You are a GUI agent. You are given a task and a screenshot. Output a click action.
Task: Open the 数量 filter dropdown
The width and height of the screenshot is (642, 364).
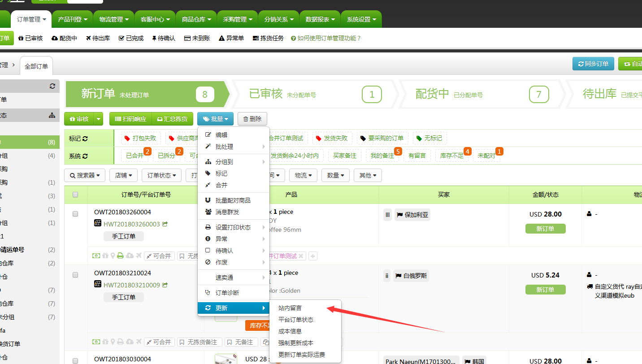(x=336, y=175)
